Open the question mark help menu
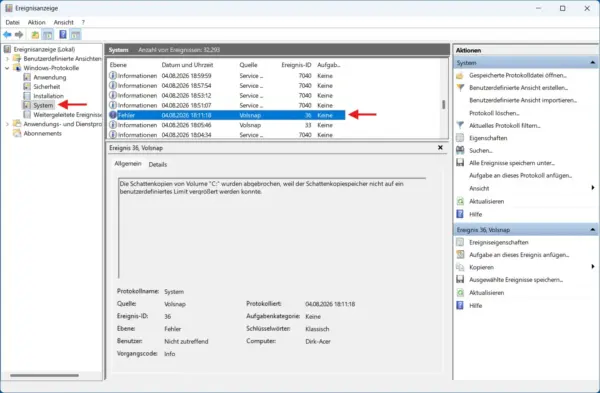This screenshot has height=393, width=600. 83,23
